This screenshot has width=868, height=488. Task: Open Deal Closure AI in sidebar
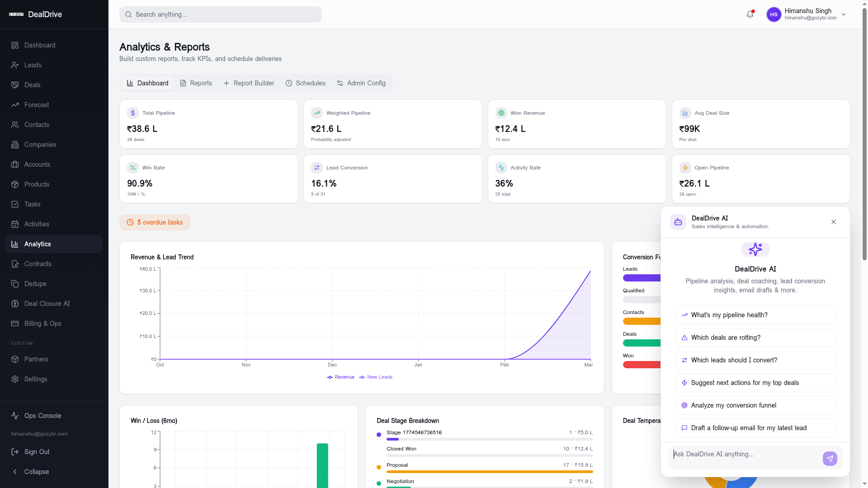click(x=54, y=304)
